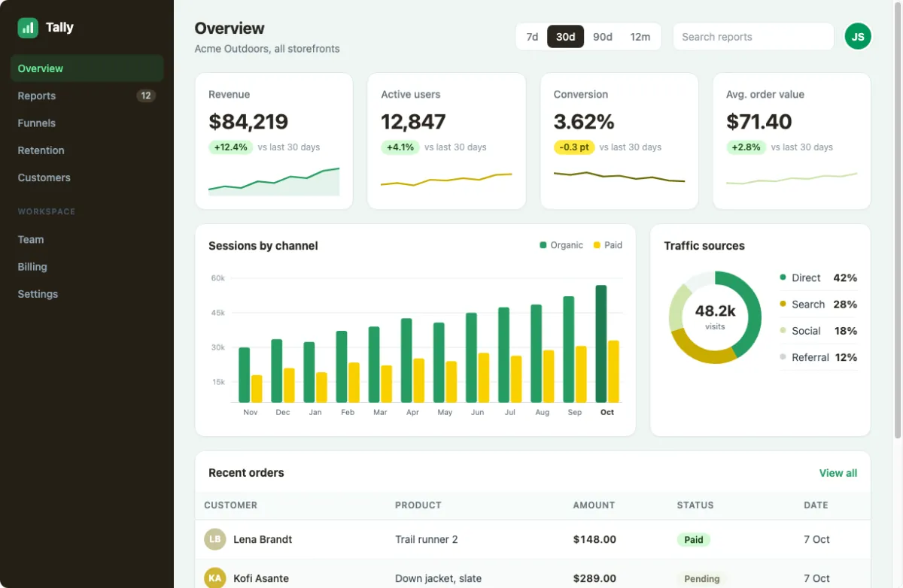The width and height of the screenshot is (903, 588).
Task: Click the donut chart's 48.2k visits center
Action: click(x=715, y=317)
